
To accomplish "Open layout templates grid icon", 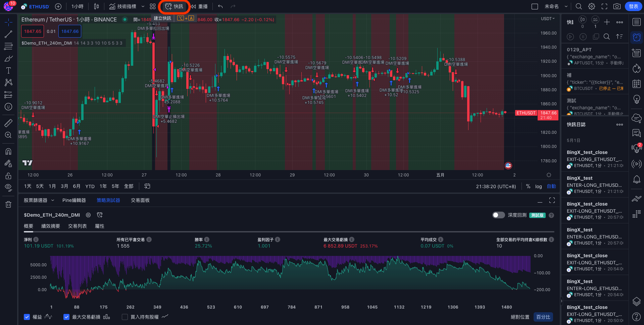I will tap(153, 6).
